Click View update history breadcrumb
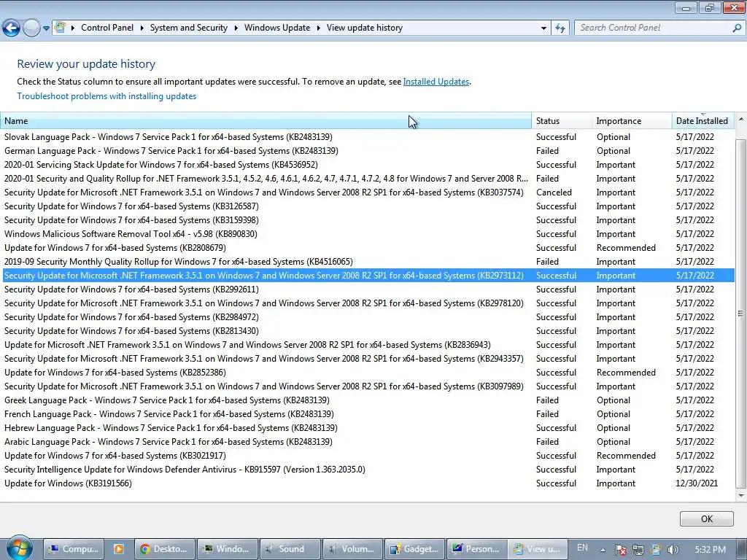Image resolution: width=747 pixels, height=560 pixels. coord(365,28)
